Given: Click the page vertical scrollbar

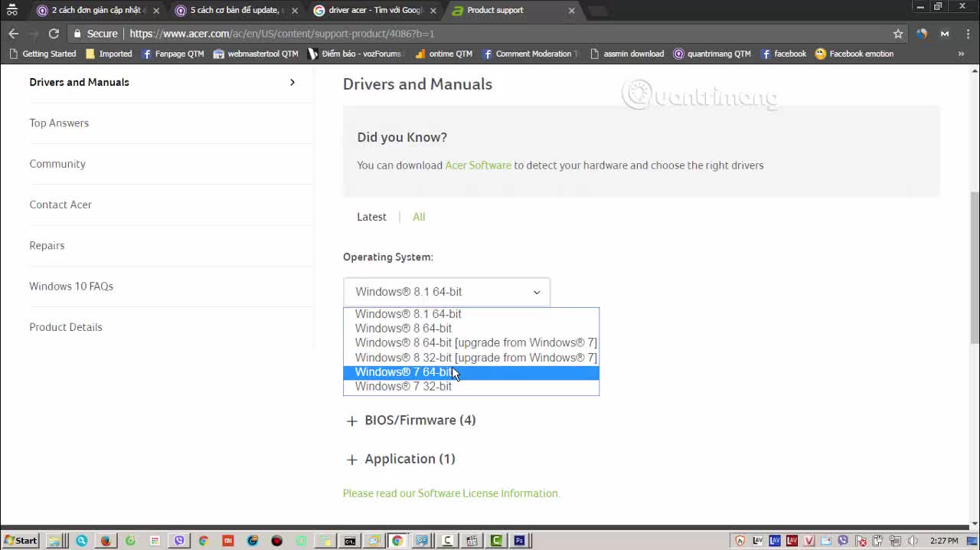Looking at the screenshot, I should [974, 268].
